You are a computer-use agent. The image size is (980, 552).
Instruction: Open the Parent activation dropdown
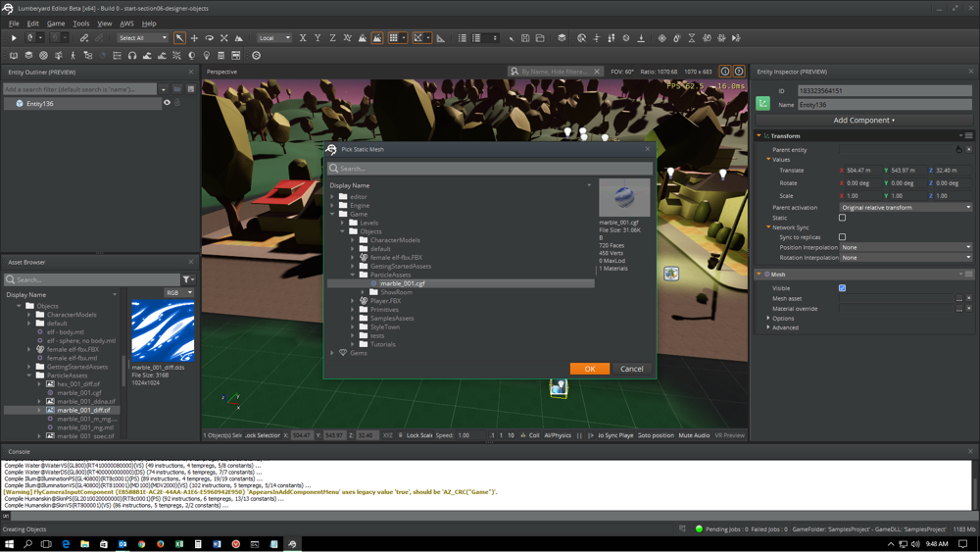click(x=906, y=208)
